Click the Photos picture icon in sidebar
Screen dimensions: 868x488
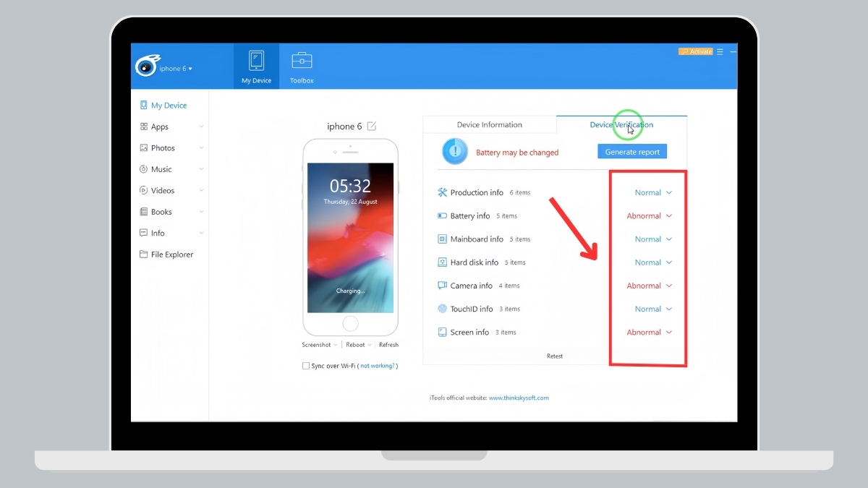[144, 147]
